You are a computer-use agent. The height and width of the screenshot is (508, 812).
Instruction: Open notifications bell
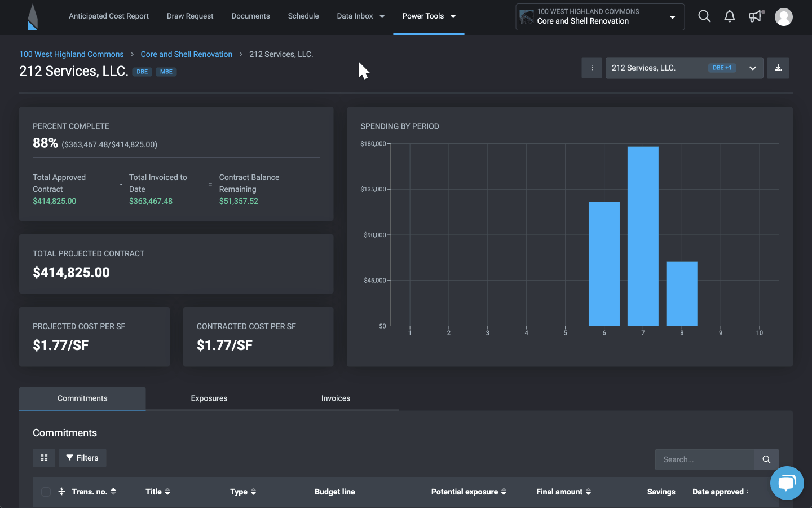click(730, 16)
